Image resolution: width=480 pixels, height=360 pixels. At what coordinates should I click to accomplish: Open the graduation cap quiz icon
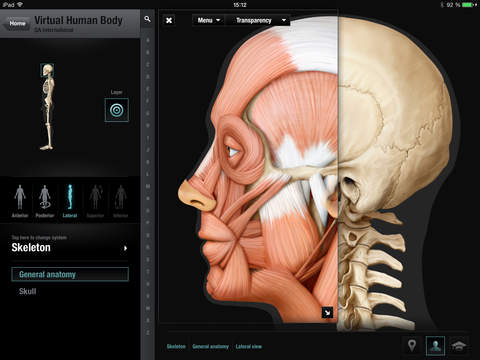459,346
